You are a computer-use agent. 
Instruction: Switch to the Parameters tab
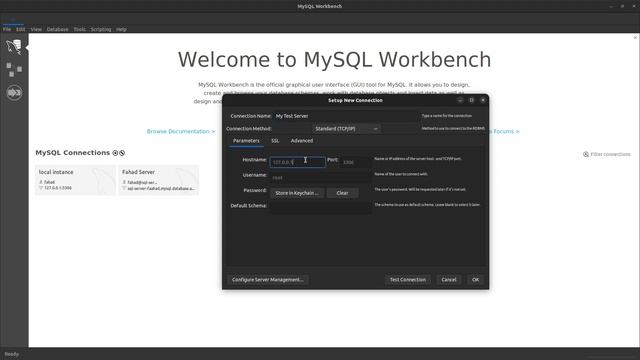pyautogui.click(x=246, y=141)
